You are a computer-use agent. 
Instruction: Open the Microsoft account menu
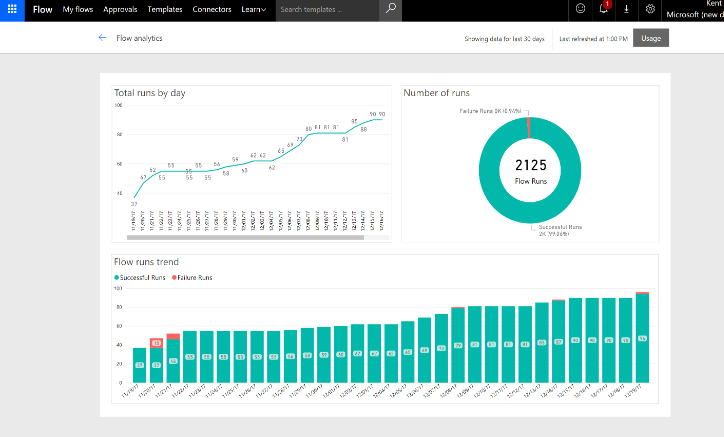[694, 10]
